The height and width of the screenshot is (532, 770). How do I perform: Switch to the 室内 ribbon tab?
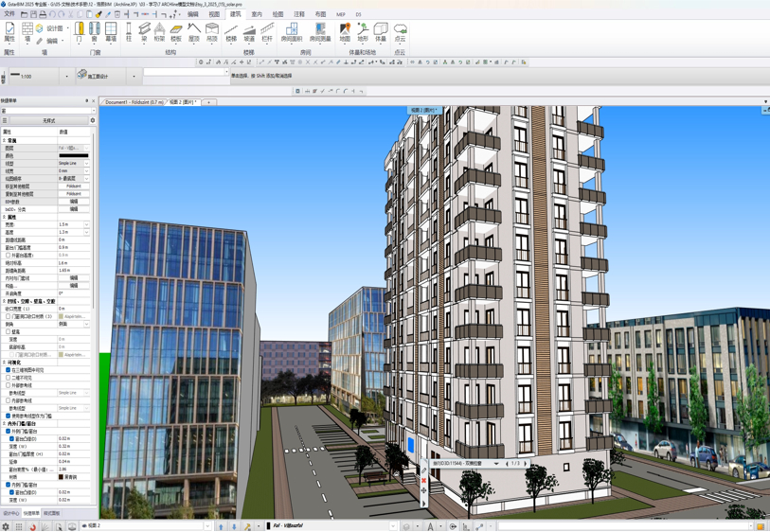[x=257, y=14]
